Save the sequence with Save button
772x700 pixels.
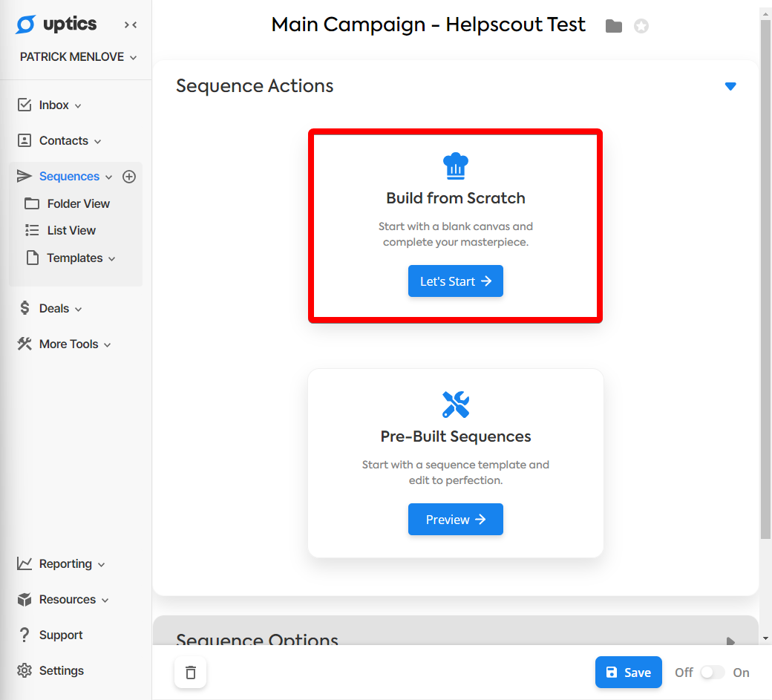pyautogui.click(x=628, y=673)
